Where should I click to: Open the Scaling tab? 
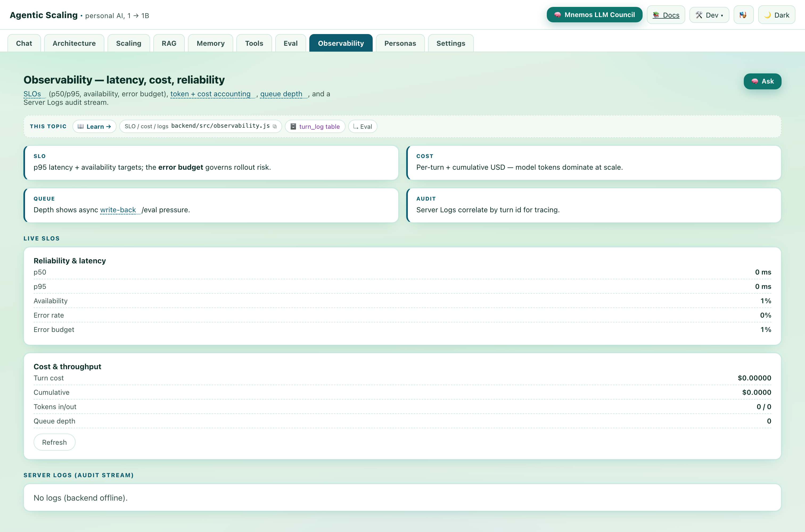click(129, 43)
